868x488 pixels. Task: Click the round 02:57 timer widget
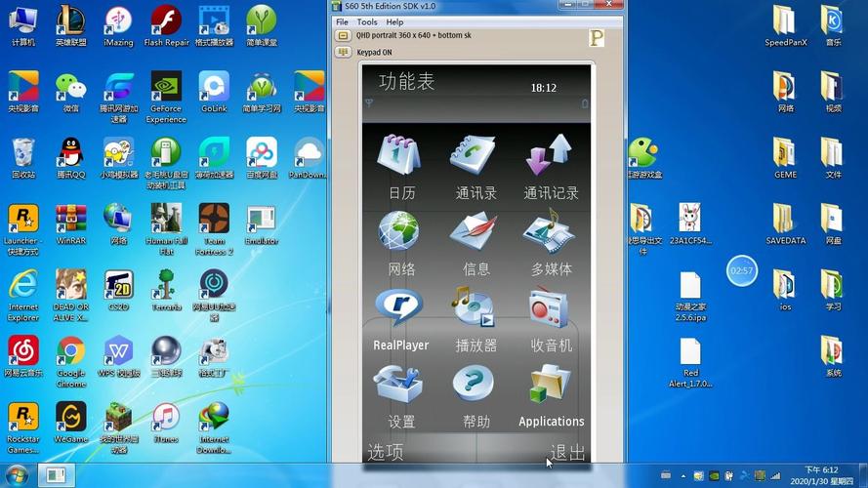[742, 270]
